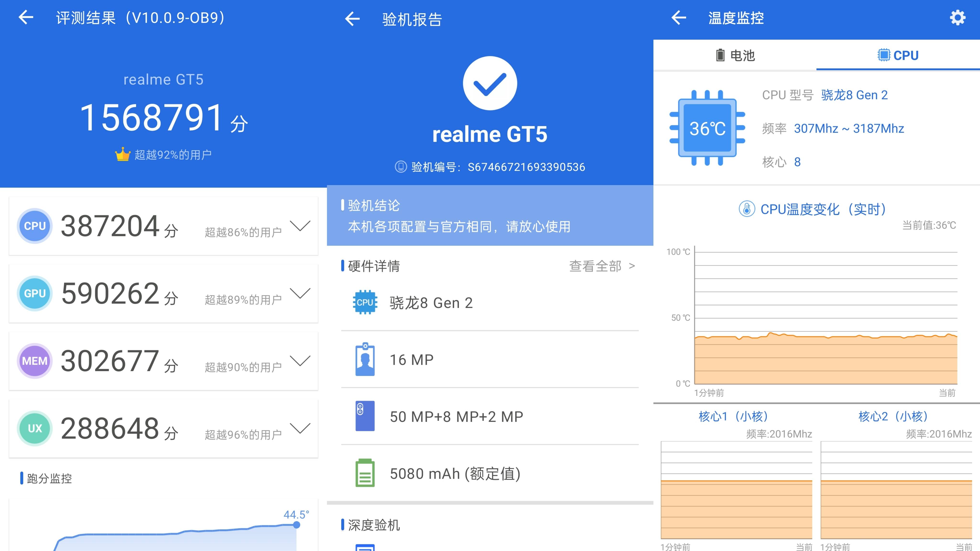Open 查看全部 hardware details
The height and width of the screenshot is (551, 980).
click(602, 266)
